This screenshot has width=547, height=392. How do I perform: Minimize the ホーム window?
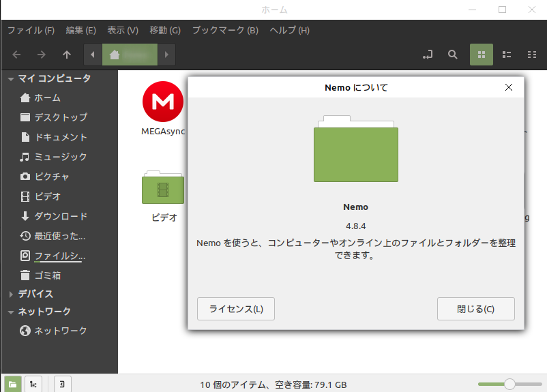coord(473,10)
